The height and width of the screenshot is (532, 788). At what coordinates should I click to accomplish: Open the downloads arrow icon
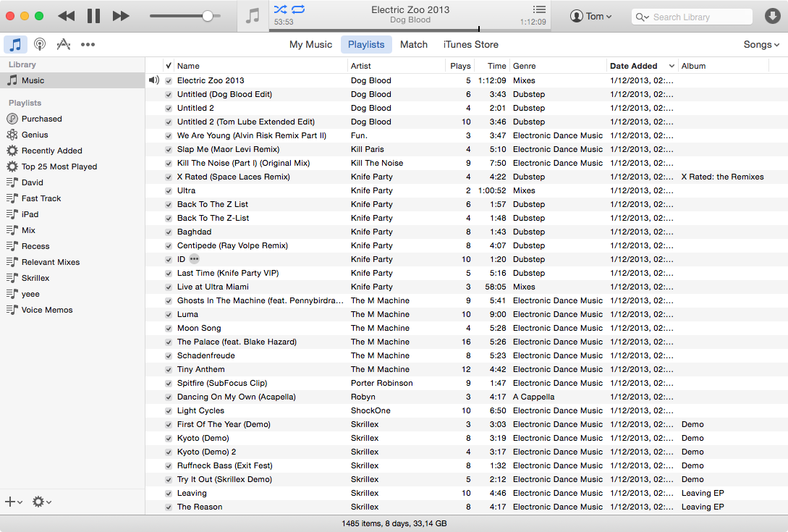(x=772, y=16)
